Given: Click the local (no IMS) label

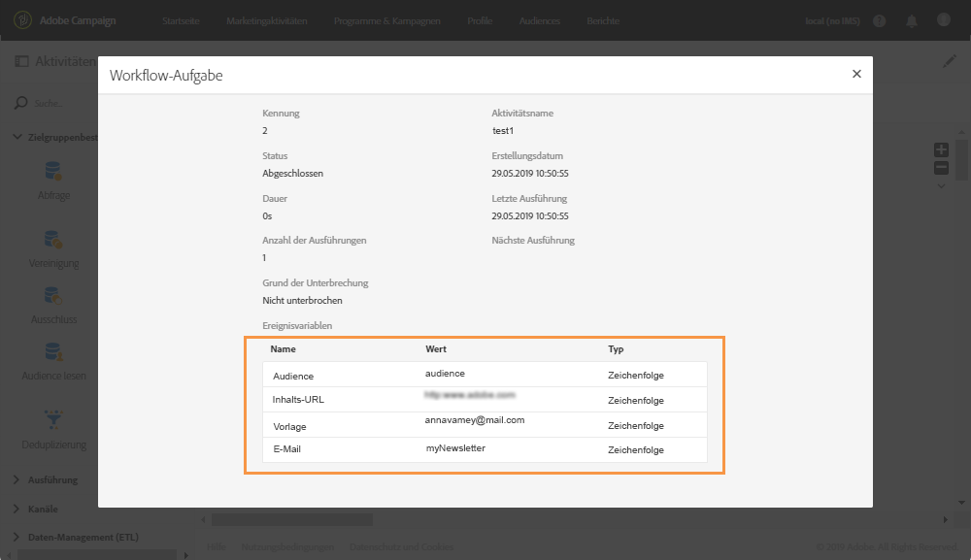Looking at the screenshot, I should 832,21.
